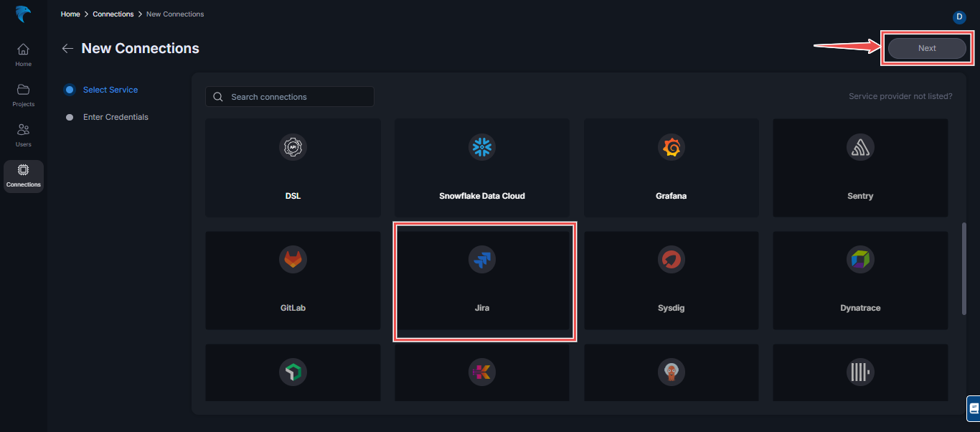Open Connections from the breadcrumb trail
980x432 pixels.
[x=113, y=14]
